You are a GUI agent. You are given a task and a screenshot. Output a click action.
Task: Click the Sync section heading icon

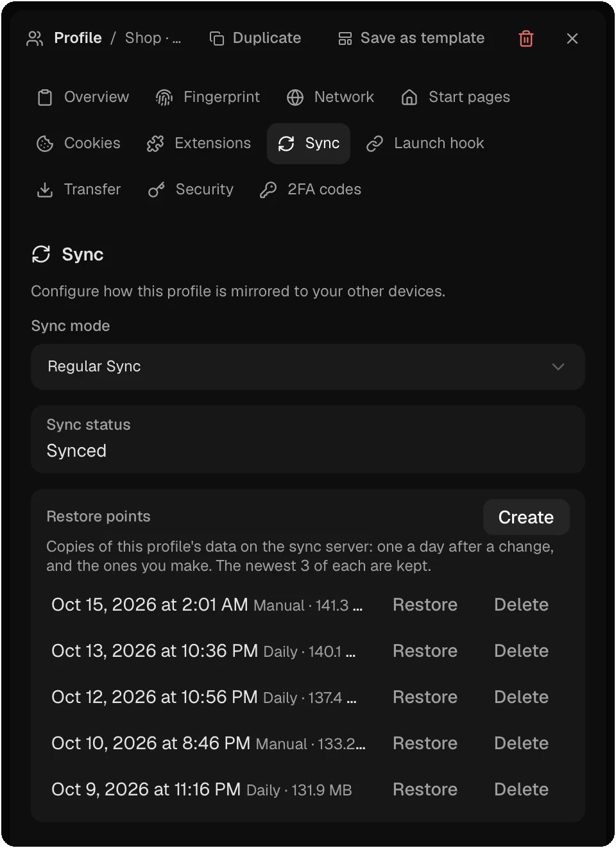41,255
